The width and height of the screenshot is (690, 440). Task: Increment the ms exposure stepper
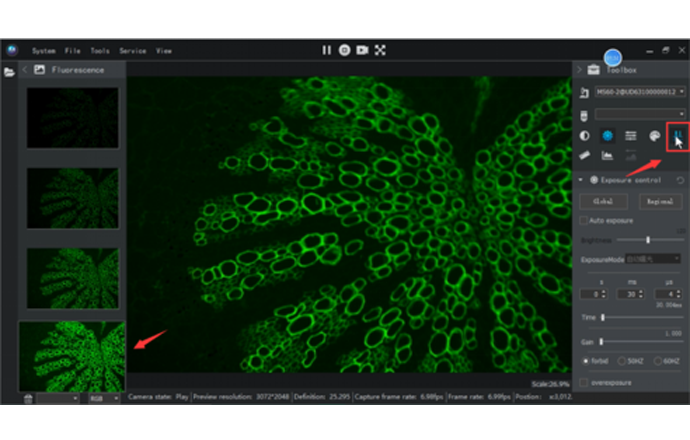point(641,291)
